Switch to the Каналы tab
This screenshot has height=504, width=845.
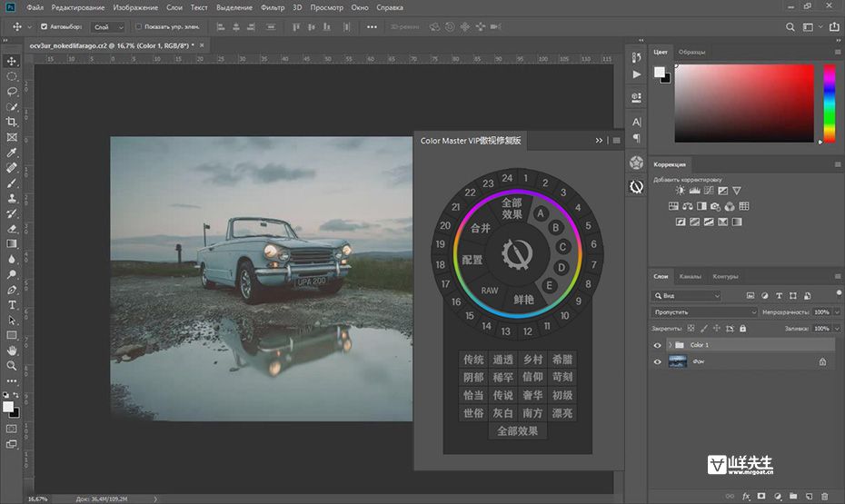pos(691,277)
